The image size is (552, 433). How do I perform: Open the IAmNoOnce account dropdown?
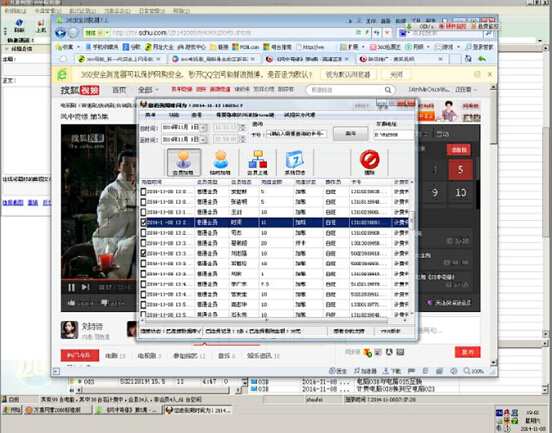[x=429, y=90]
